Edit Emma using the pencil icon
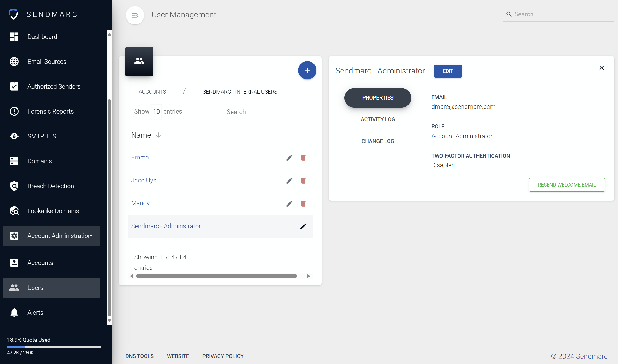618x364 pixels. pos(289,158)
